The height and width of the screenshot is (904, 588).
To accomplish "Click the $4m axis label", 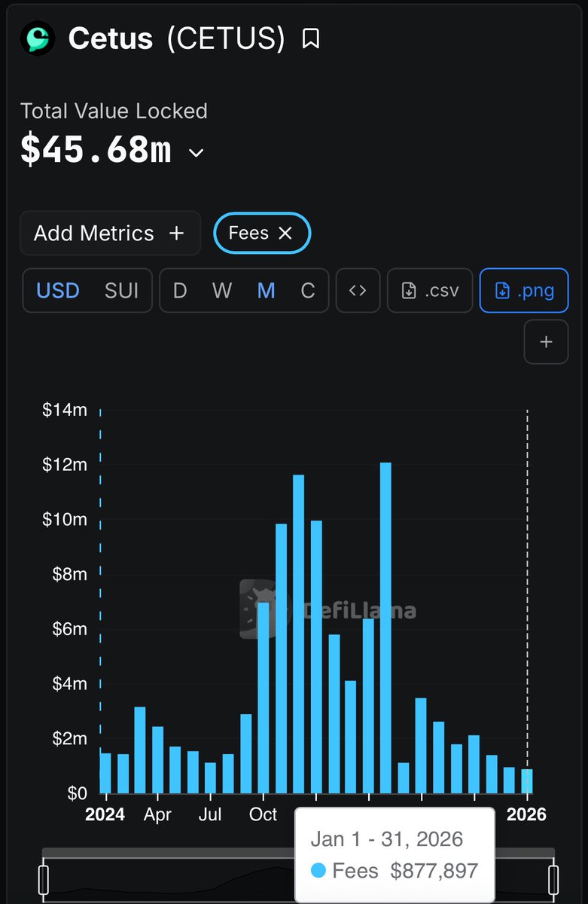I will point(69,684).
